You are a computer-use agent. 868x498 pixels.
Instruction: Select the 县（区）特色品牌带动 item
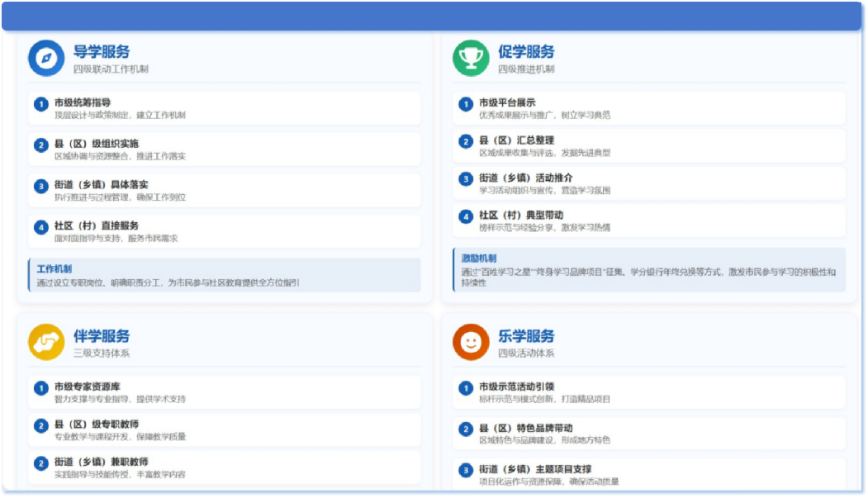[x=648, y=434]
